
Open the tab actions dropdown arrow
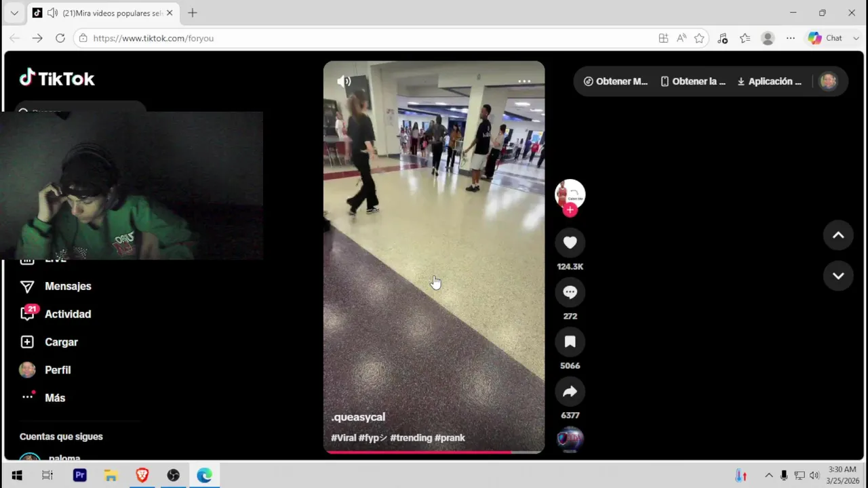coord(14,13)
